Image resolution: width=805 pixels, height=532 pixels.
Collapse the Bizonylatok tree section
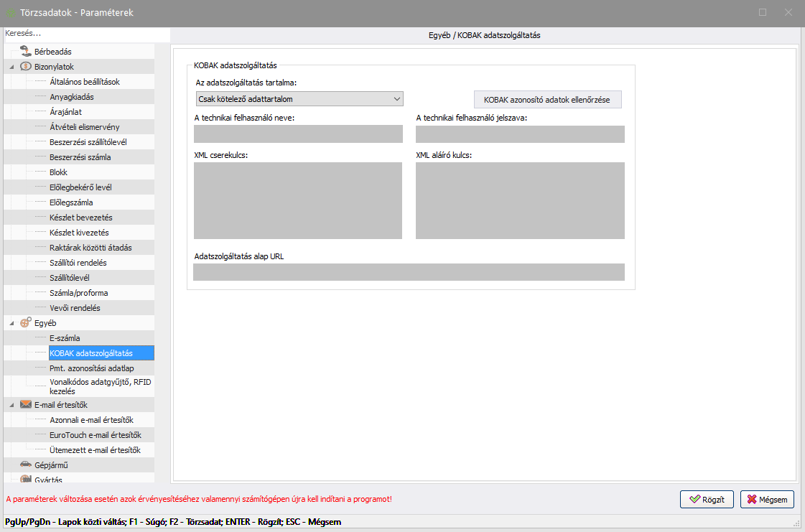tap(12, 67)
